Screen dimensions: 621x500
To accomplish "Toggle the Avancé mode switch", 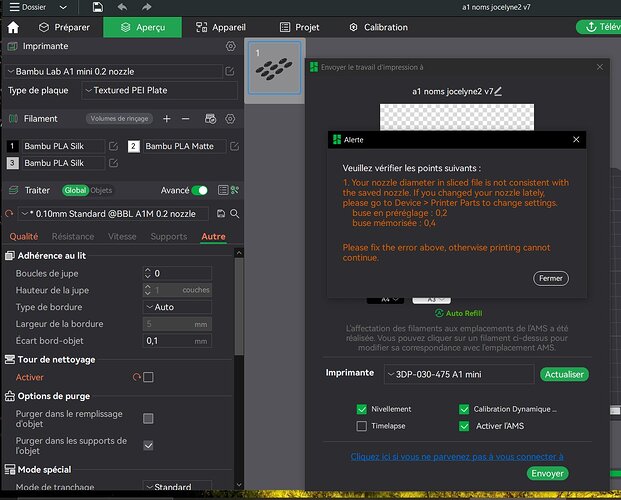I will coord(200,190).
